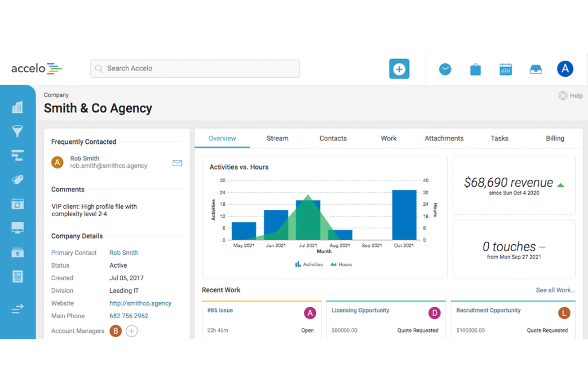Toggle the Activities series in chart legend
588x392 pixels.
tap(309, 264)
